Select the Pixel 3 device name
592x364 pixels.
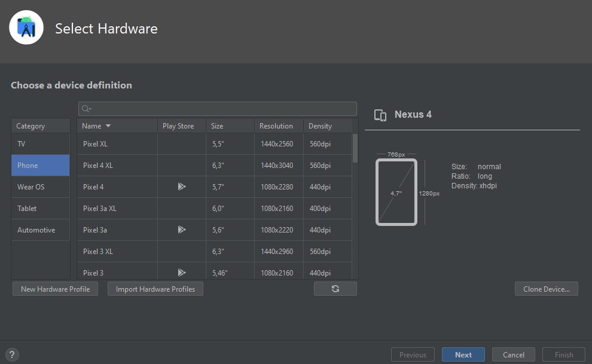pyautogui.click(x=93, y=273)
